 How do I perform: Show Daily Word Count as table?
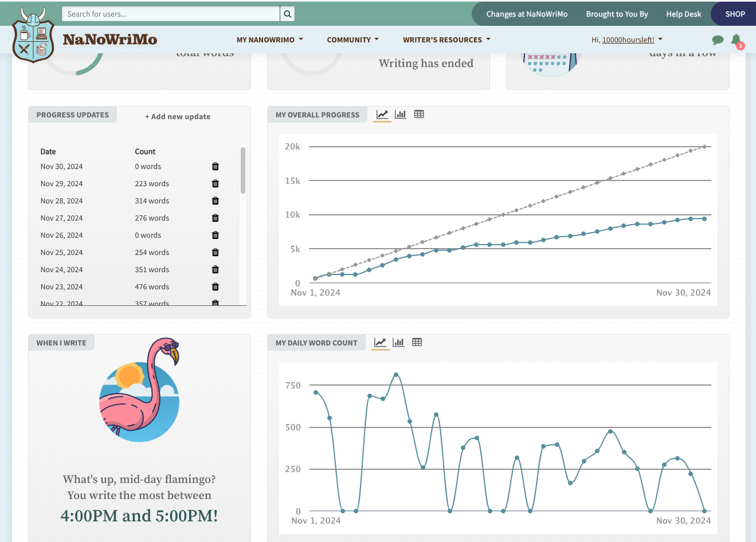pos(417,343)
